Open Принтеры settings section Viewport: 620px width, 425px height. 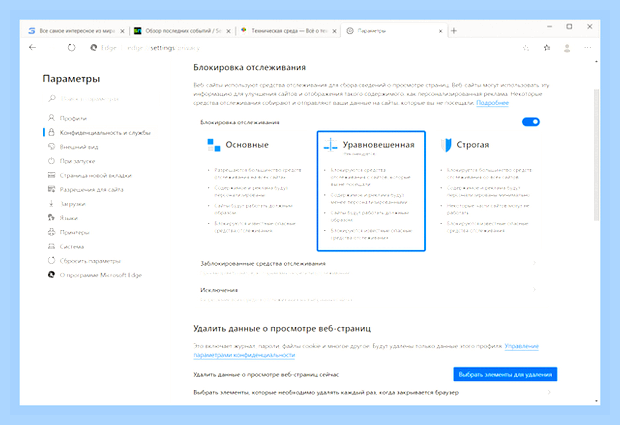[x=74, y=232]
